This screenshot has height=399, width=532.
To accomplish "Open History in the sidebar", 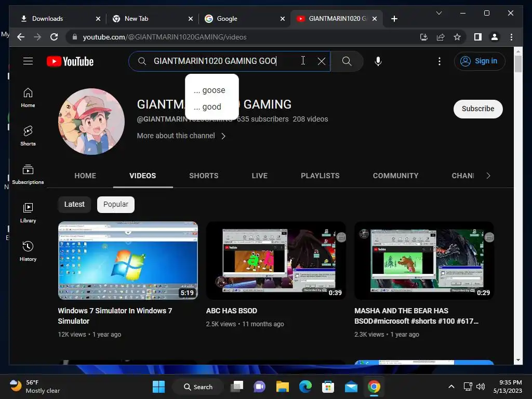I will tap(28, 251).
